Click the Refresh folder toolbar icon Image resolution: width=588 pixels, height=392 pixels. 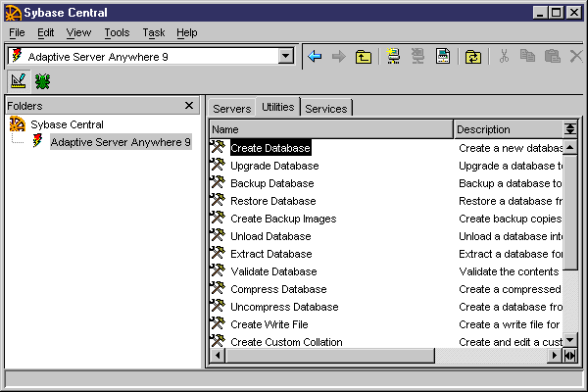473,57
